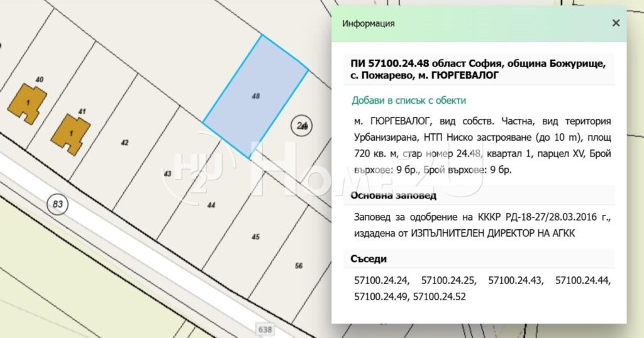Screen dimensions: 644x338
Task: Click neighbor identifier 57100.24.49
Action: 382,297
